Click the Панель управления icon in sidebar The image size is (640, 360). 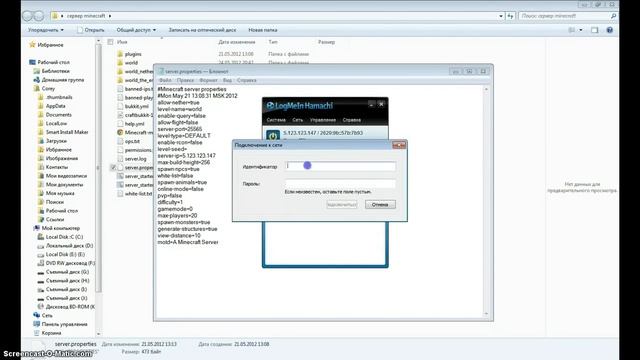[36, 324]
